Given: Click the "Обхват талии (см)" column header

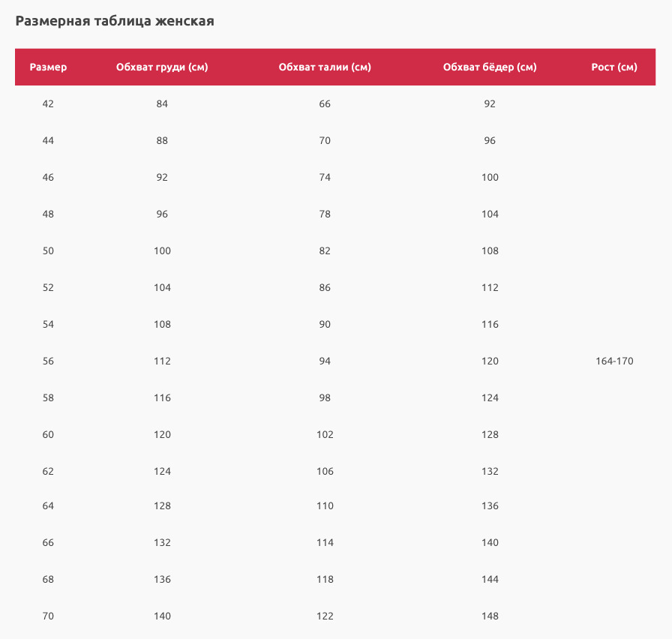Looking at the screenshot, I should [325, 67].
